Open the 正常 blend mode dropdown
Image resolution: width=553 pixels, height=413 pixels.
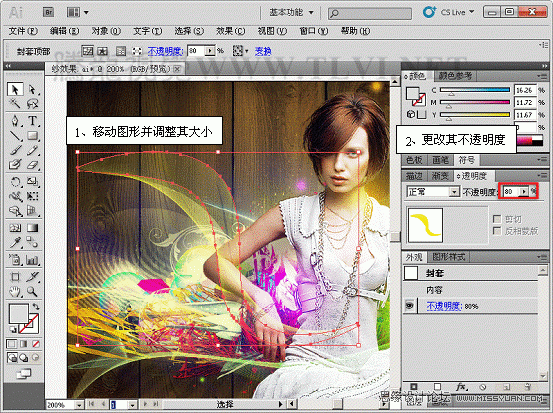(x=433, y=192)
